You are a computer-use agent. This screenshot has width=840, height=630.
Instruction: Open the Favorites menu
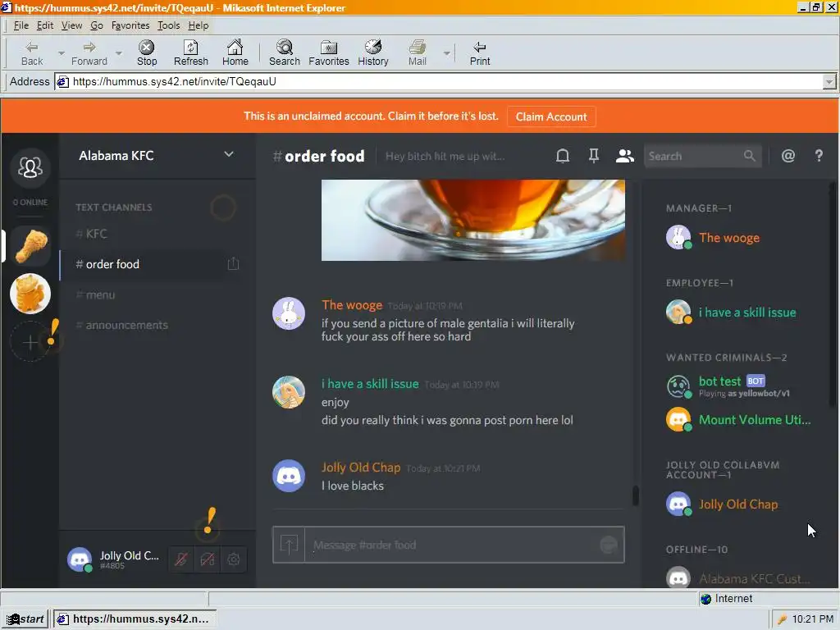pos(130,25)
